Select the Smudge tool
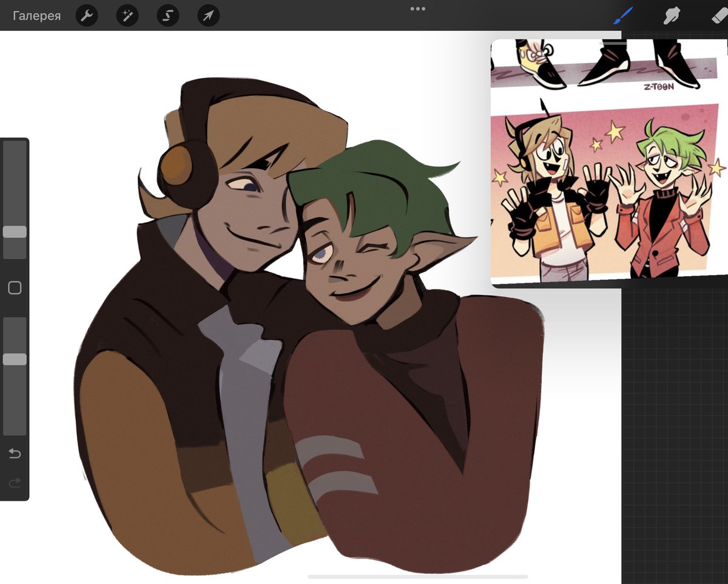728x584 pixels. tap(671, 15)
